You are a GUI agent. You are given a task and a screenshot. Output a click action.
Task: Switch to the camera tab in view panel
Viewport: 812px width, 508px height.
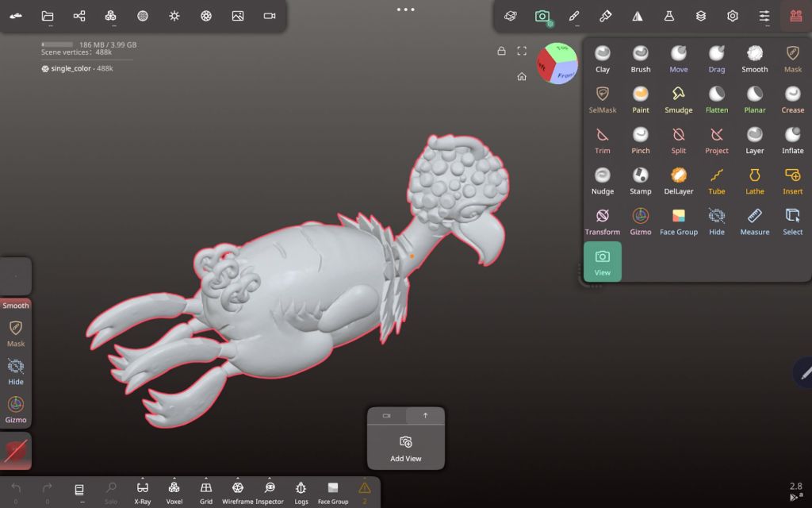(387, 415)
